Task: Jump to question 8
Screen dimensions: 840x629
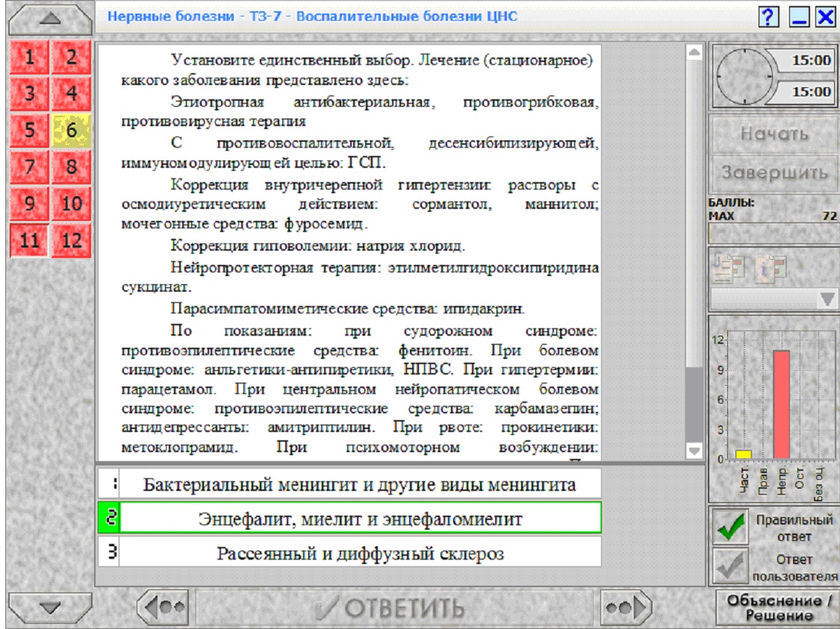Action: coord(71,166)
